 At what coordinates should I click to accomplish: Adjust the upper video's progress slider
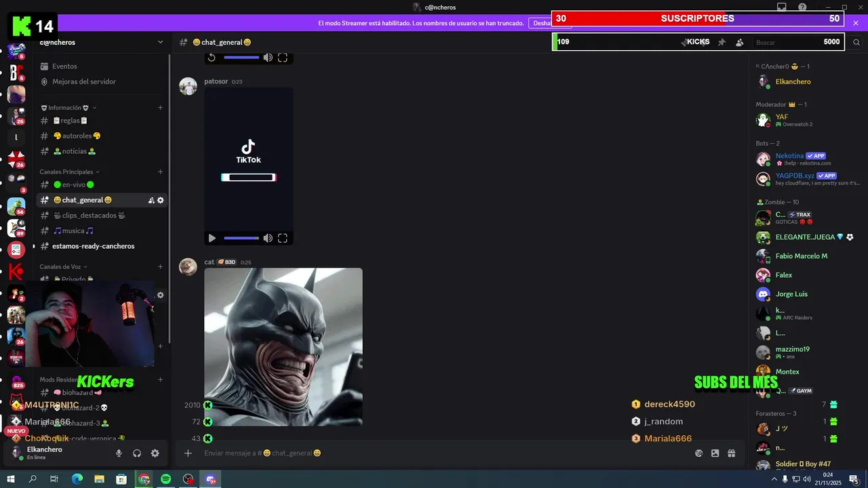pos(241,58)
